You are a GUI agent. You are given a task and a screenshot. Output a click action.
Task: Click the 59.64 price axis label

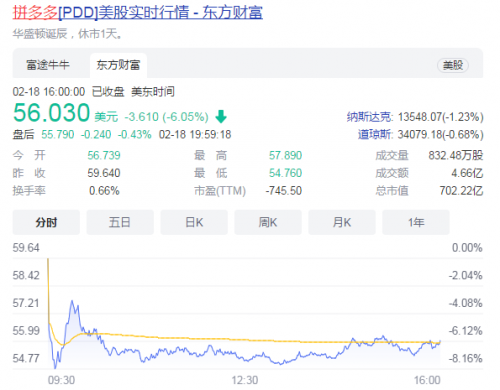tap(26, 248)
